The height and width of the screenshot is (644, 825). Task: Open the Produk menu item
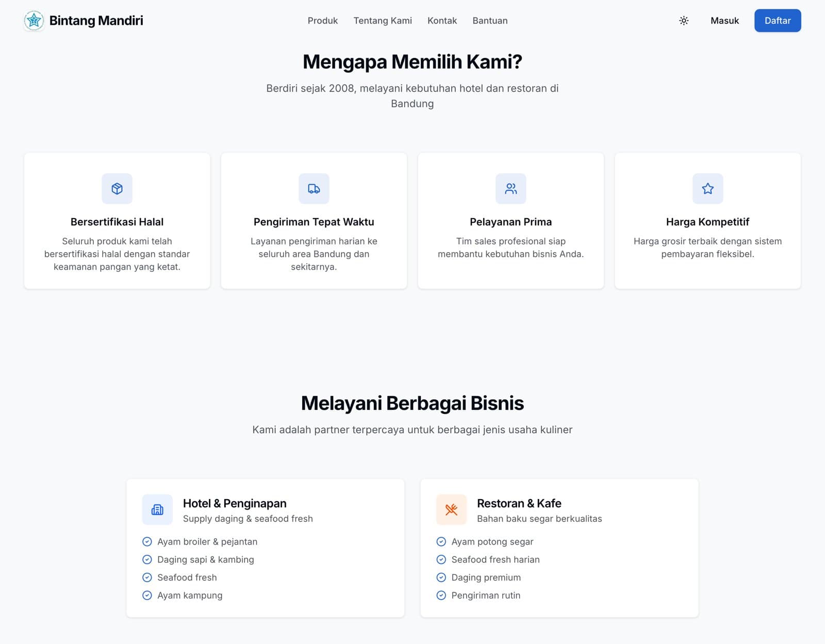coord(323,21)
